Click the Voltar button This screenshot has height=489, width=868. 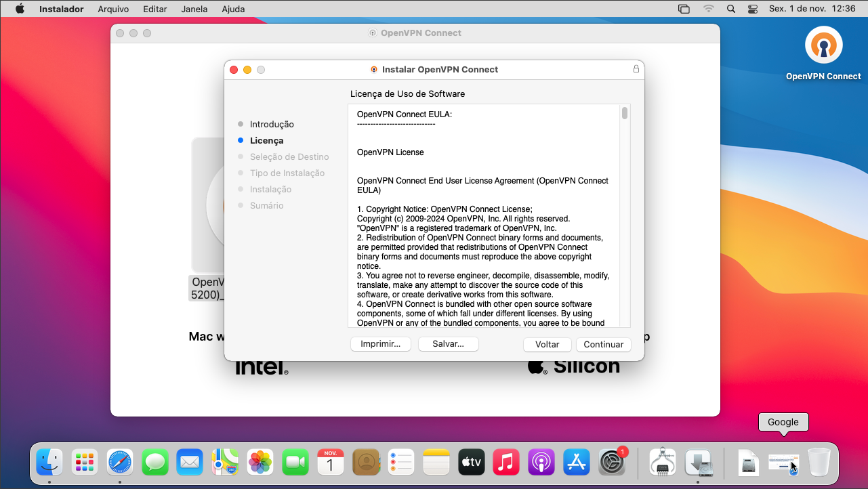[x=547, y=344]
